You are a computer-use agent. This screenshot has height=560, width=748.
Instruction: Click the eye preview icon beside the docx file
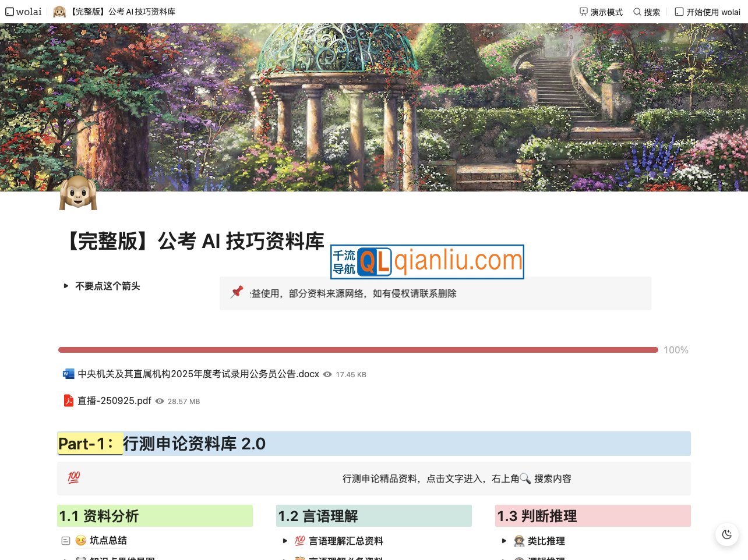pos(327,374)
